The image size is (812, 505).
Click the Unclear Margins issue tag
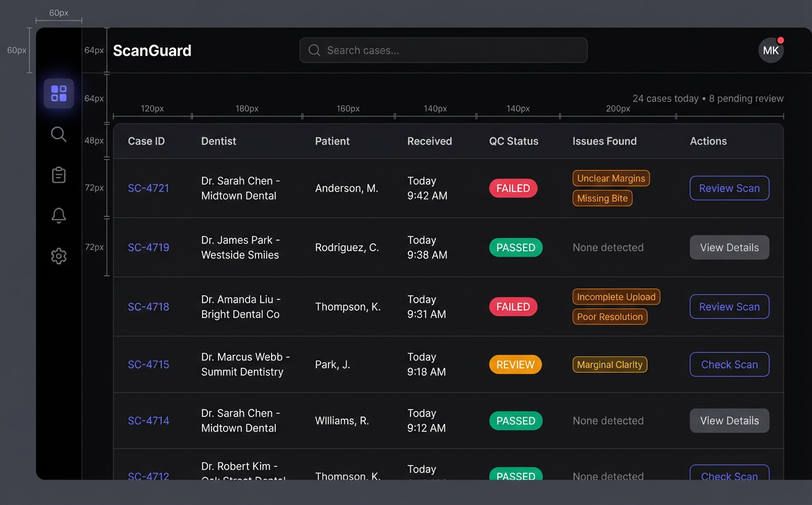pyautogui.click(x=611, y=178)
